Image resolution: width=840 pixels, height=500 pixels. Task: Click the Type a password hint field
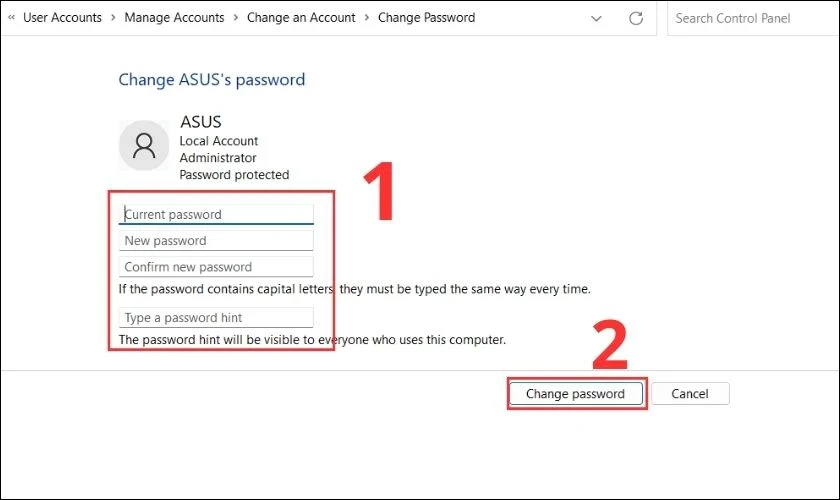[x=216, y=318]
